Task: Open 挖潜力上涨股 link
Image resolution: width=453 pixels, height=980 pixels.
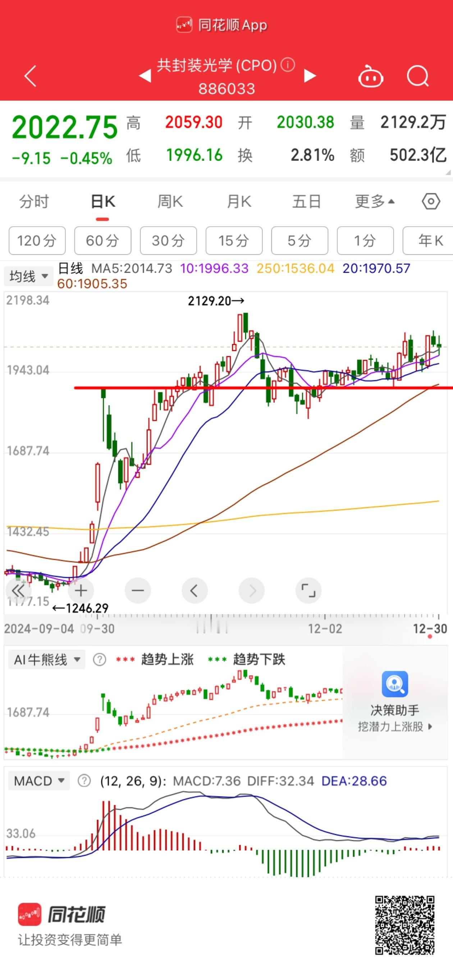Action: point(395,726)
